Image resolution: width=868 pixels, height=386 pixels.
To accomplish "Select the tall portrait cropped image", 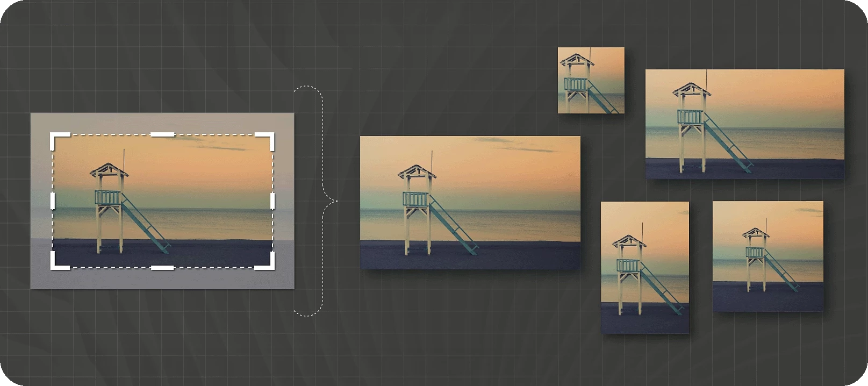I will (x=645, y=268).
